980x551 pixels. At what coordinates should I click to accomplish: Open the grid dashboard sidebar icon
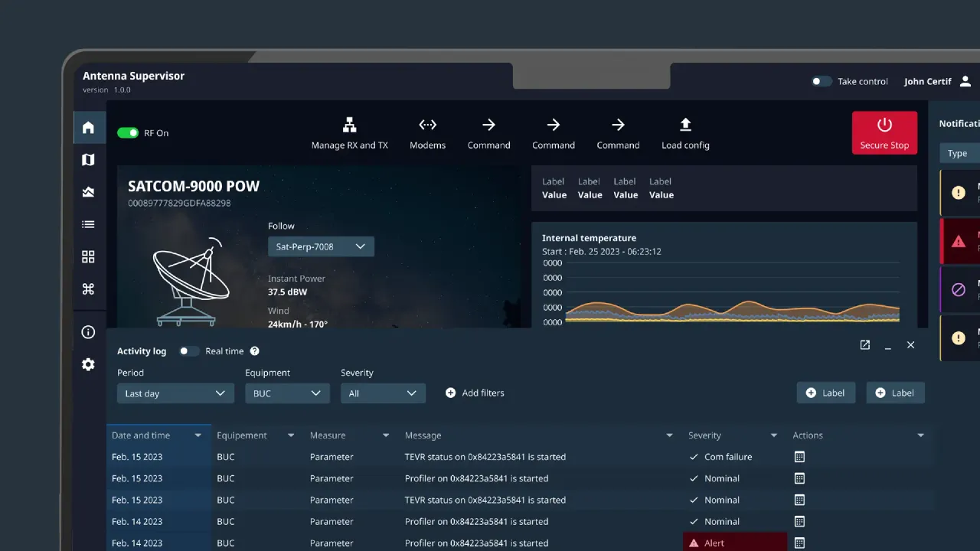click(x=88, y=257)
